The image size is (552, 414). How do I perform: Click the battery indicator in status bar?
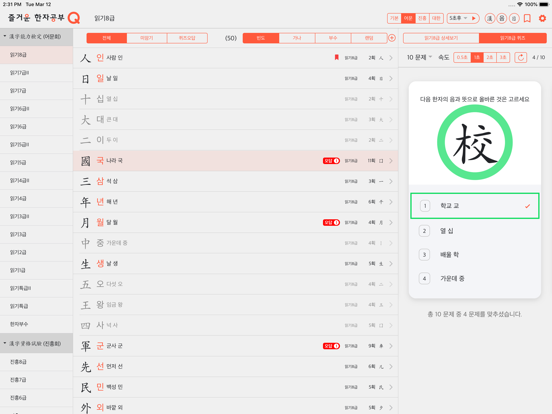click(544, 4)
